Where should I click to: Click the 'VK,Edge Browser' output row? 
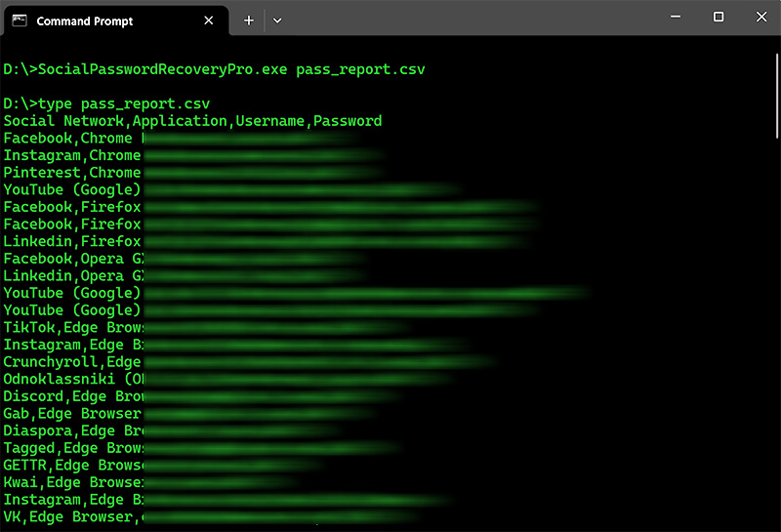(211, 516)
